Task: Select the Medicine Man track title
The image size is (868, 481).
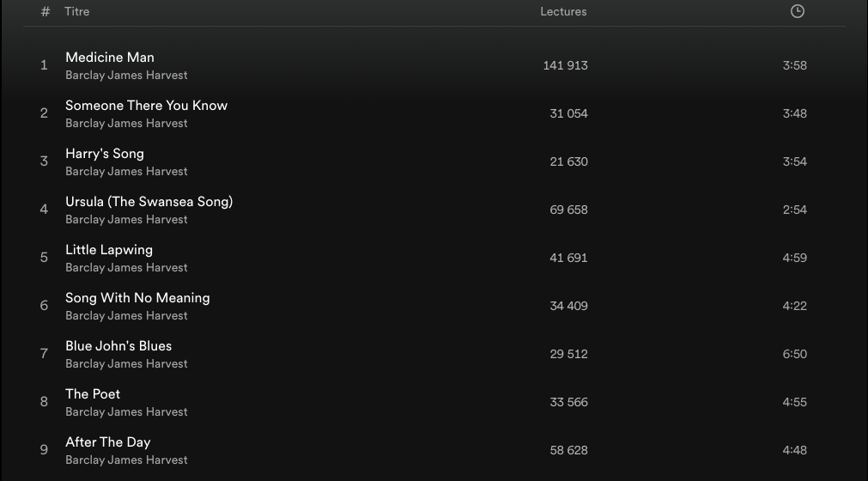Action: tap(110, 58)
